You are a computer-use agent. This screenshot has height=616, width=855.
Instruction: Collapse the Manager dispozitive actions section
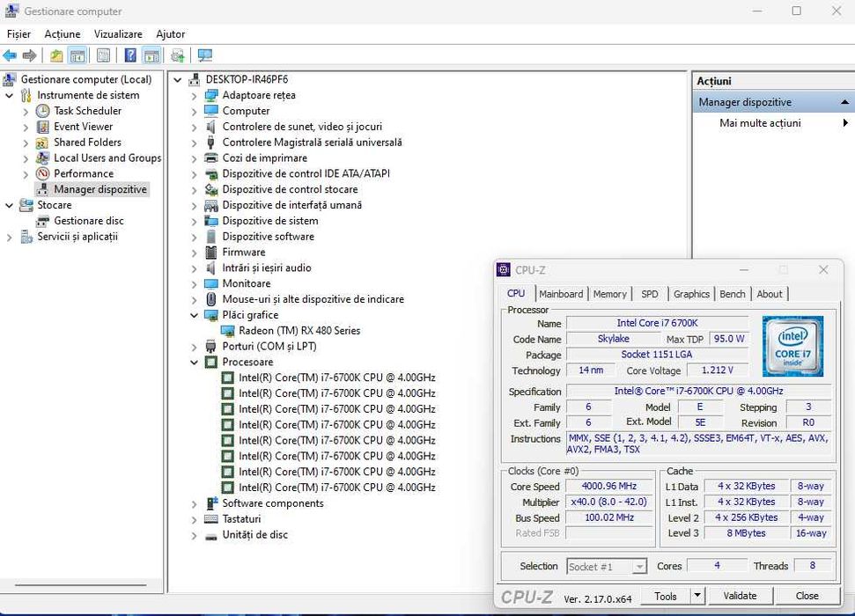pyautogui.click(x=844, y=102)
